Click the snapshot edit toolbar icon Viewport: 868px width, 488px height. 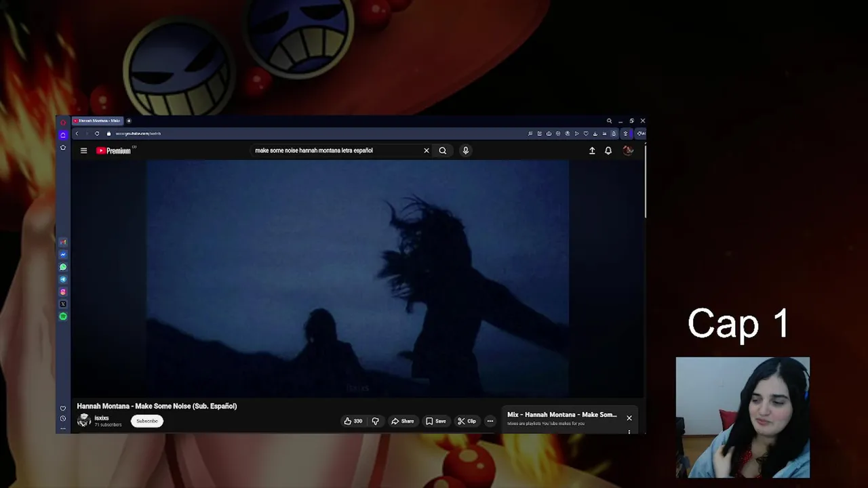[540, 134]
